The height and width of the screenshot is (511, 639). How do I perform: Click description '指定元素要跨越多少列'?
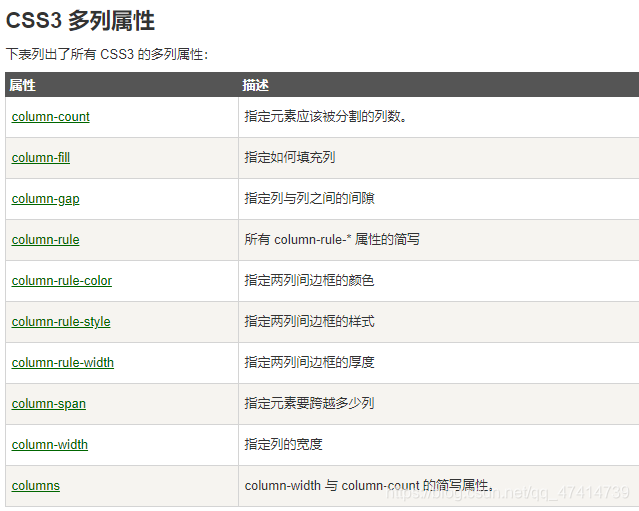[309, 403]
